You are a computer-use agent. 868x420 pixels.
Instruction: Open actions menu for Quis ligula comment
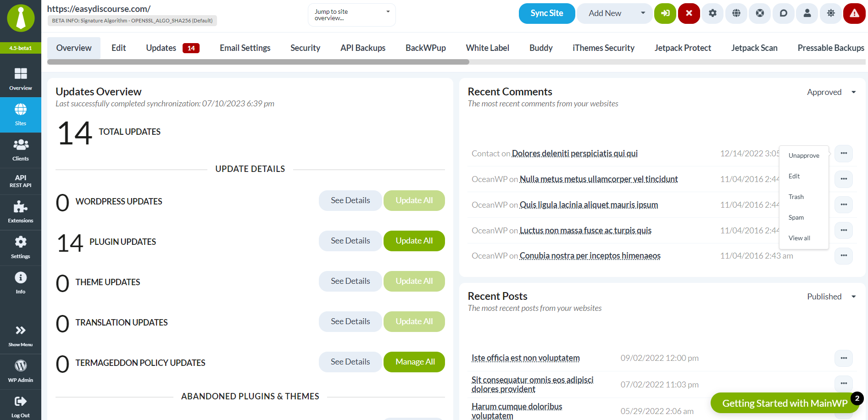pos(844,204)
